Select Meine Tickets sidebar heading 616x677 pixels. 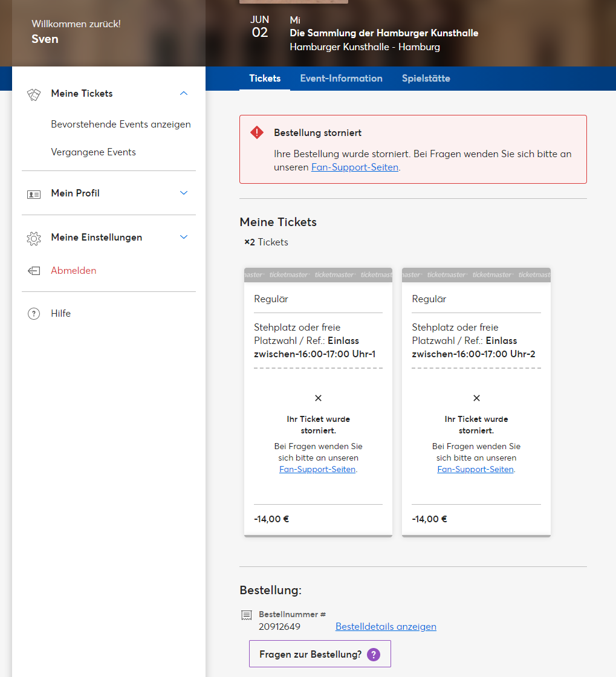[82, 93]
